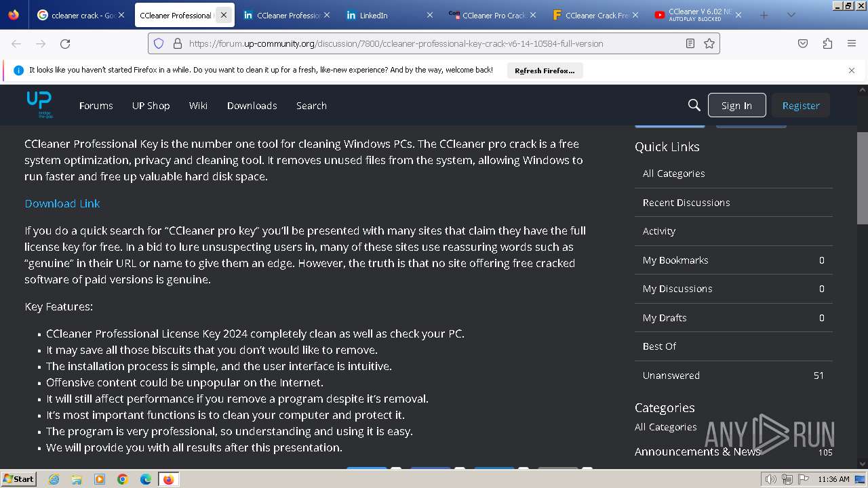Open media player icon in taskbar
868x488 pixels.
(100, 479)
